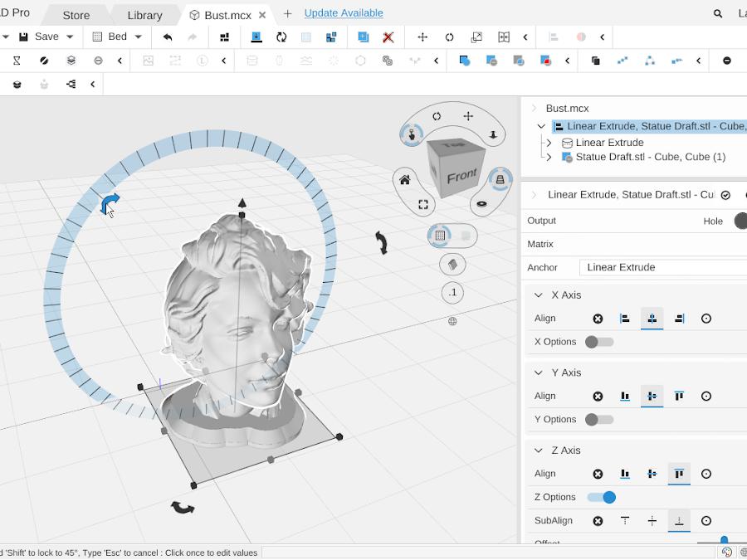Click the Update Available link

click(x=344, y=12)
